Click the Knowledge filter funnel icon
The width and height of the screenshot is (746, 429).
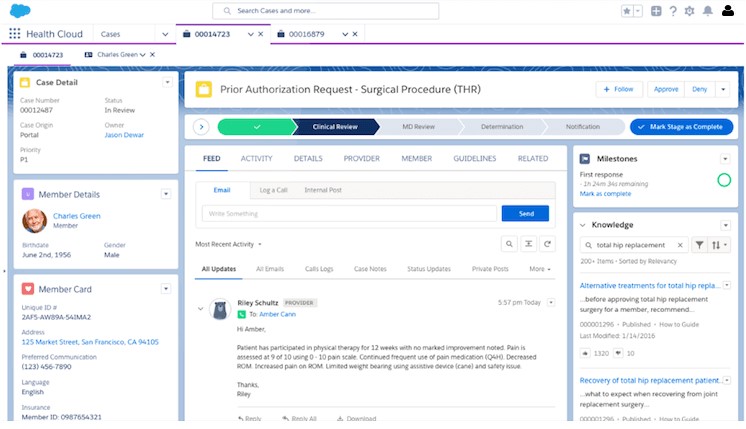click(699, 245)
